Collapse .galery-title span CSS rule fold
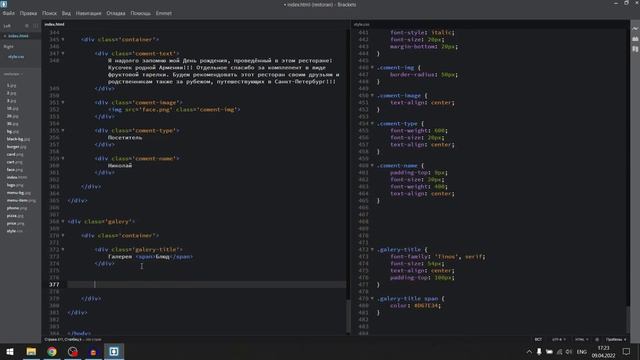The height and width of the screenshot is (360, 640). pyautogui.click(x=372, y=298)
